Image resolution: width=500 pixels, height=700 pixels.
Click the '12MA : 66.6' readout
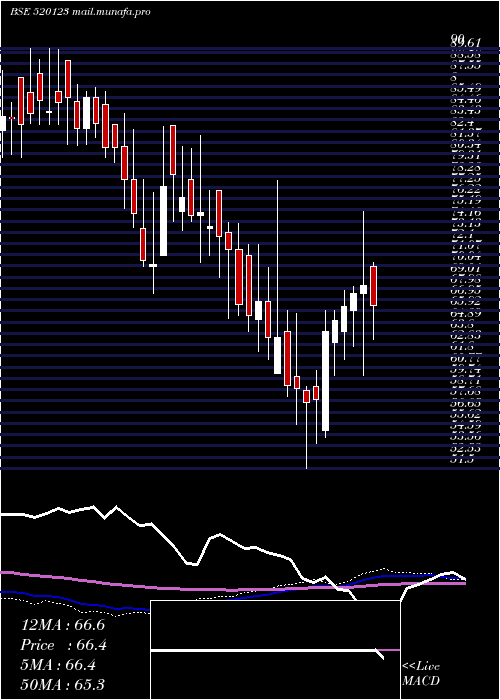pyautogui.click(x=63, y=625)
